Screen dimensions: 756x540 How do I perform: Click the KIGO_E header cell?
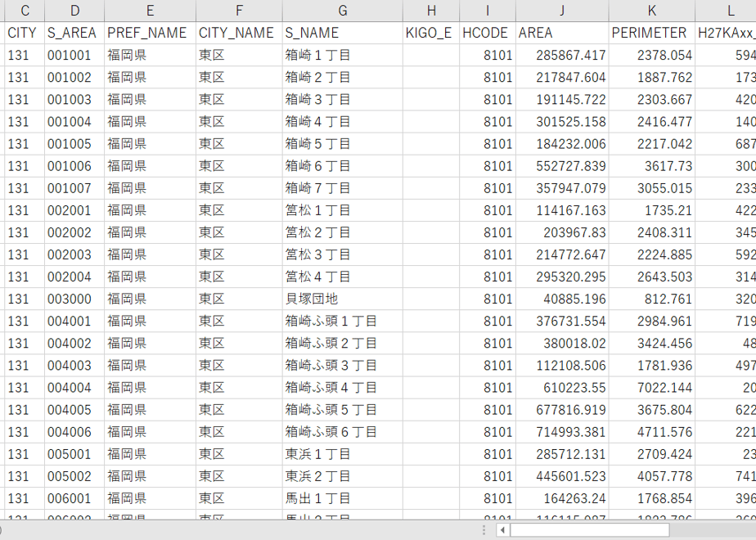click(x=431, y=33)
